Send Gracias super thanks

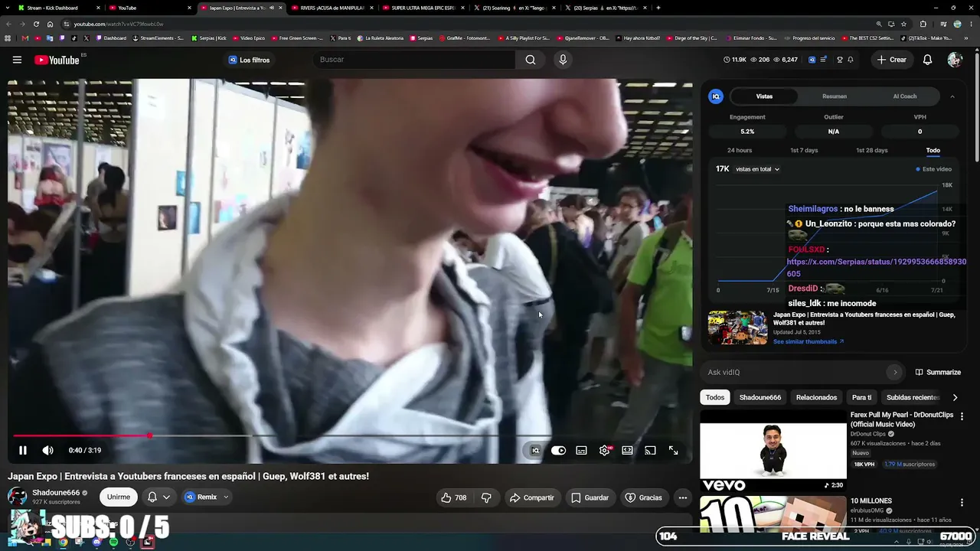point(643,497)
